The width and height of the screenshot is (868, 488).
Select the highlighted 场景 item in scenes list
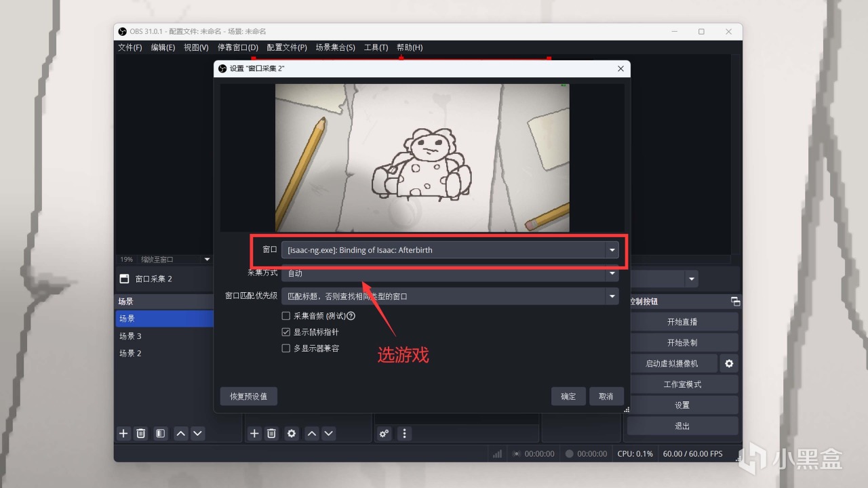(165, 319)
